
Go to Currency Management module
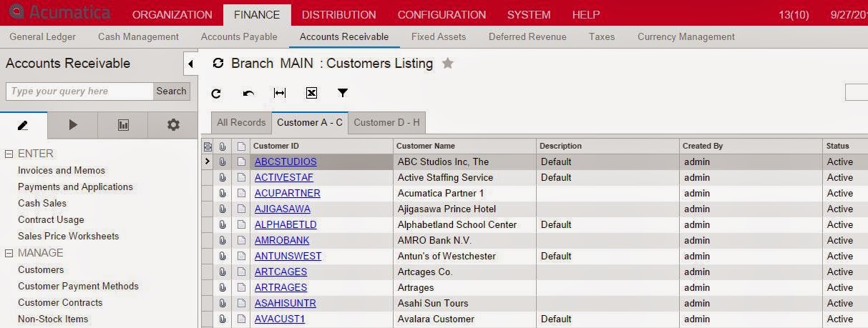point(686,36)
